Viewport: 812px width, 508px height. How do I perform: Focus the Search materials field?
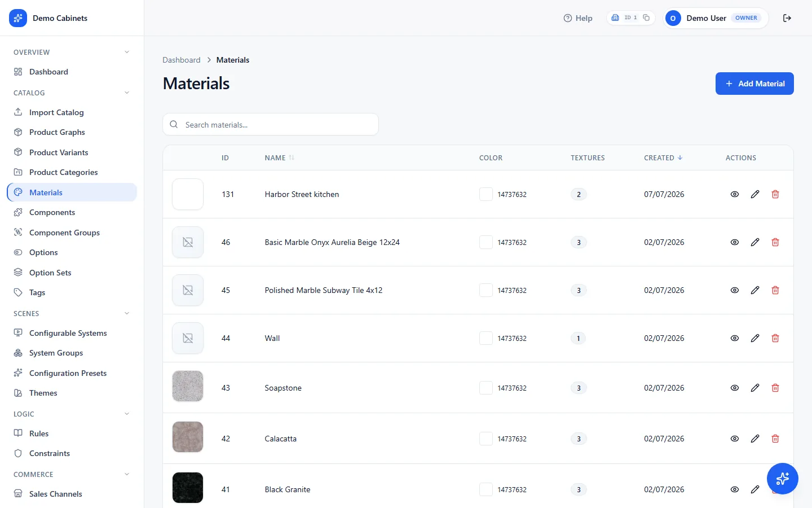(x=271, y=124)
